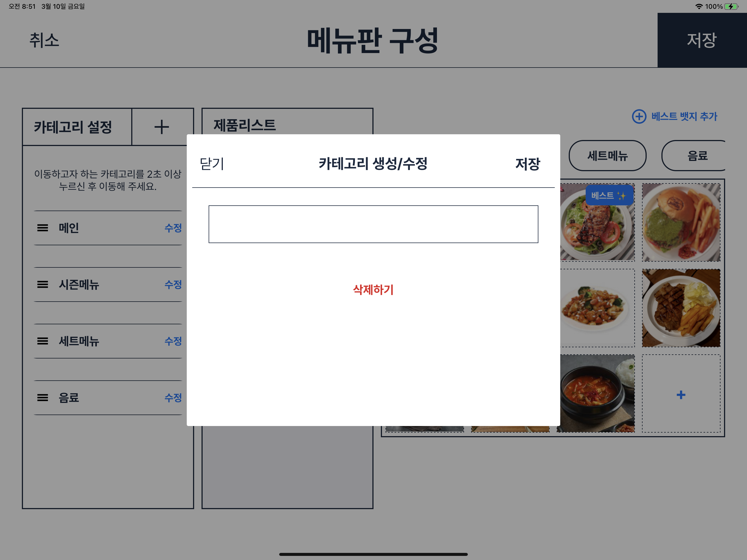Click the red 삭제하기 link
The height and width of the screenshot is (560, 747).
(373, 290)
